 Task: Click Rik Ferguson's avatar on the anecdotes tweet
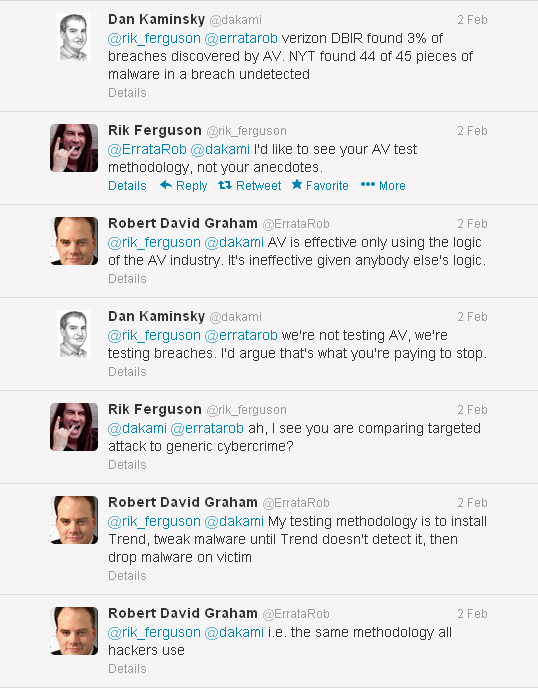pyautogui.click(x=74, y=148)
